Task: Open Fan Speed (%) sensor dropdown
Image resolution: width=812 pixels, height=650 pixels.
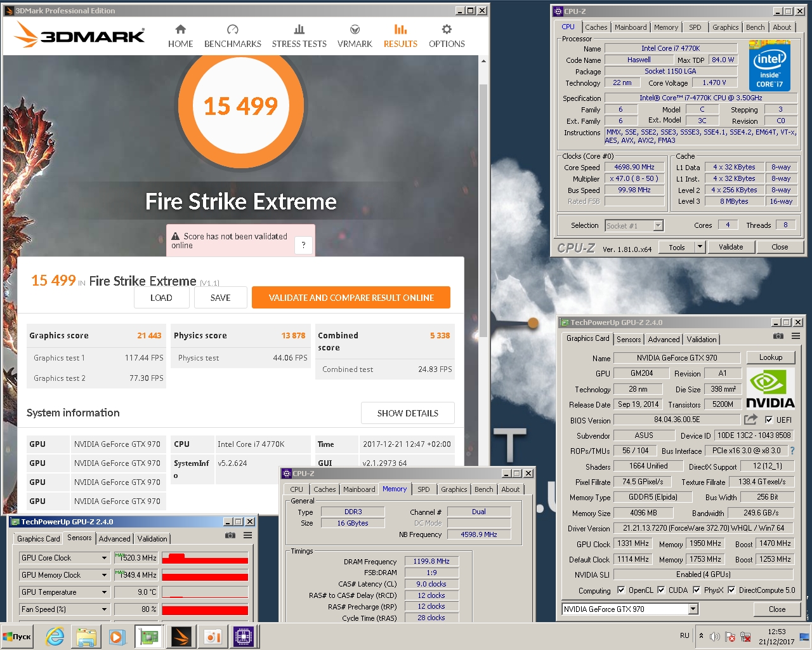Action: point(105,609)
